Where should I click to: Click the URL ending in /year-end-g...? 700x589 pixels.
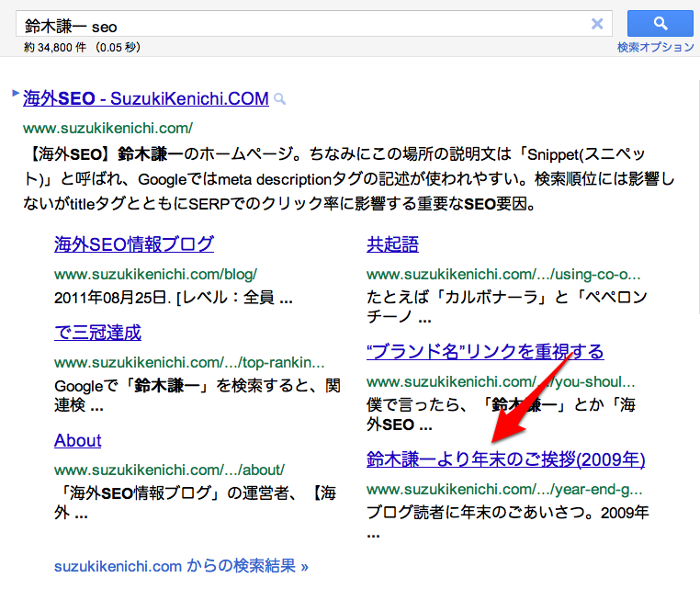[x=504, y=490]
